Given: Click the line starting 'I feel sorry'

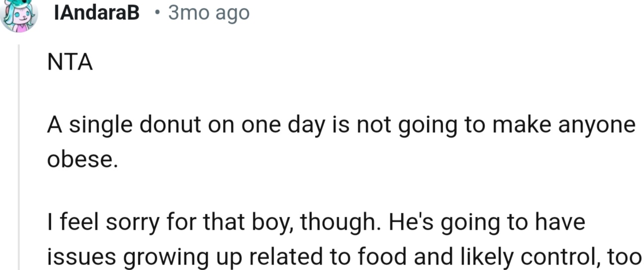Looking at the screenshot, I should 316,222.
